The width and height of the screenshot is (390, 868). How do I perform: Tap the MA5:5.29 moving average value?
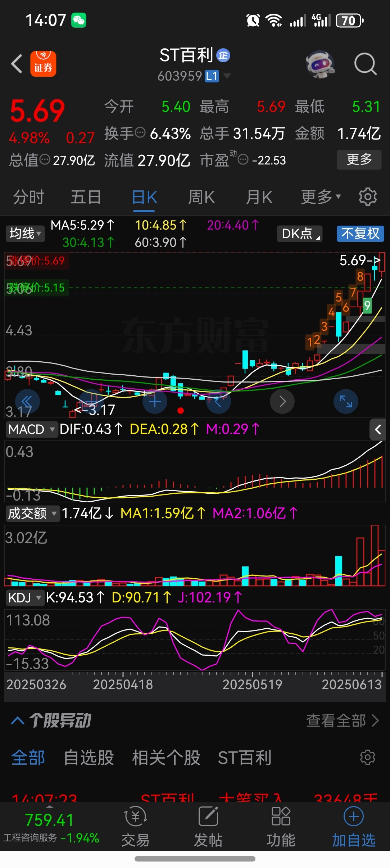[x=82, y=225]
